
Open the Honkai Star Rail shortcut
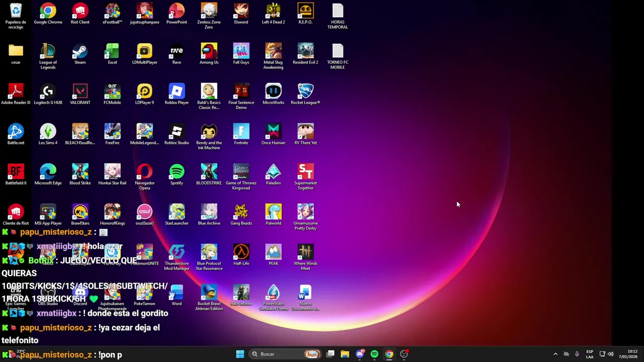tap(112, 174)
